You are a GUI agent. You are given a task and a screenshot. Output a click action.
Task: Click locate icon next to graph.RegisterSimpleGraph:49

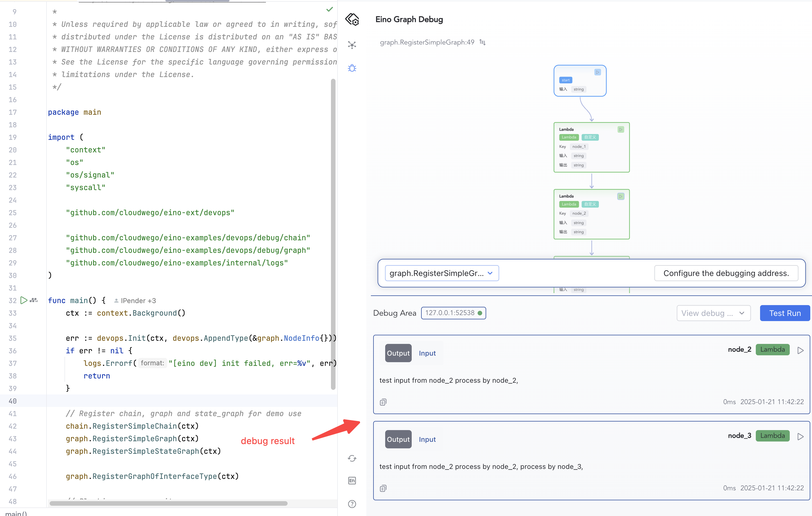point(482,42)
